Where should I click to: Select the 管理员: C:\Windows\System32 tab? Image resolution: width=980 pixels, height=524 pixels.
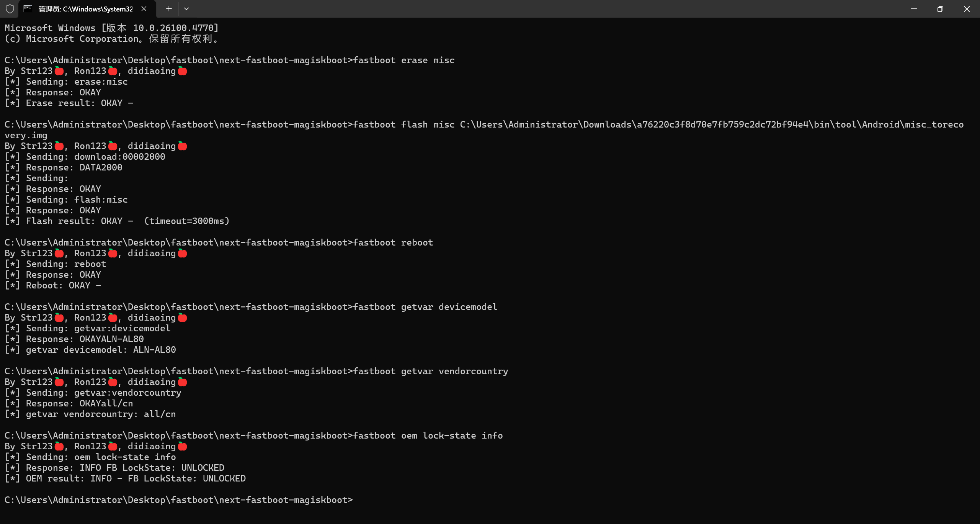coord(85,9)
